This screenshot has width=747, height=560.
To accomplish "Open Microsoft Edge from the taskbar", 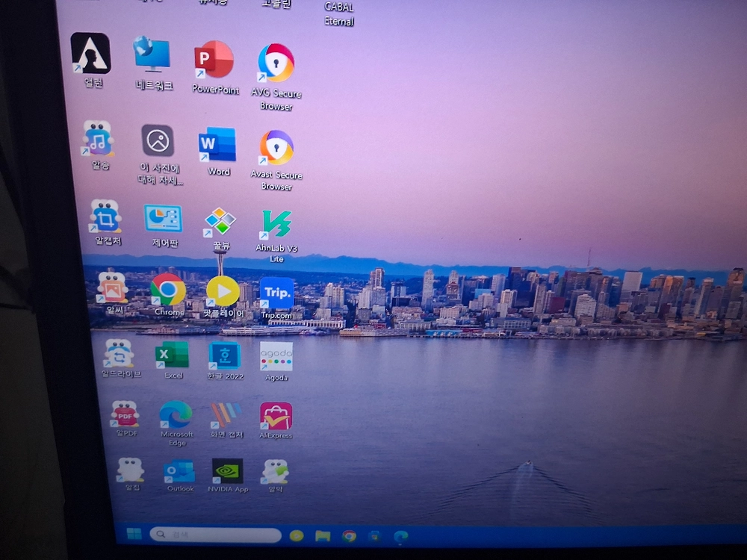I will pyautogui.click(x=400, y=537).
